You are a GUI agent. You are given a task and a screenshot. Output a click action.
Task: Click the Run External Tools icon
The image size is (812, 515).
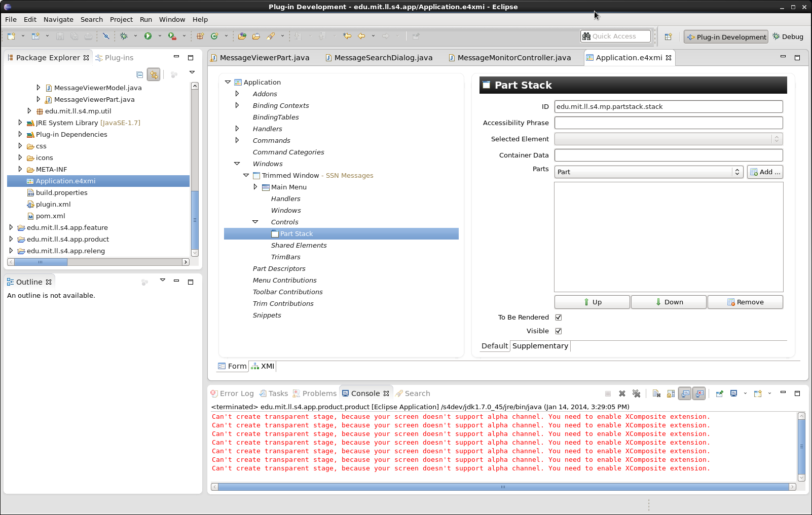coord(172,36)
